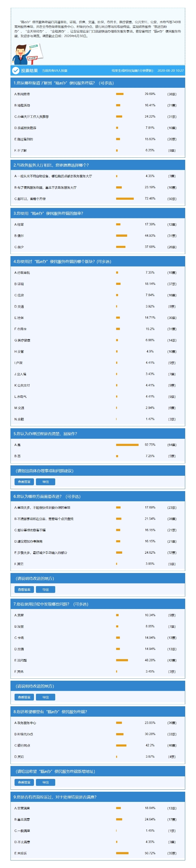Click the checkmark icon beside 投票结果
This screenshot has height=868, width=196.
(x=15, y=70)
